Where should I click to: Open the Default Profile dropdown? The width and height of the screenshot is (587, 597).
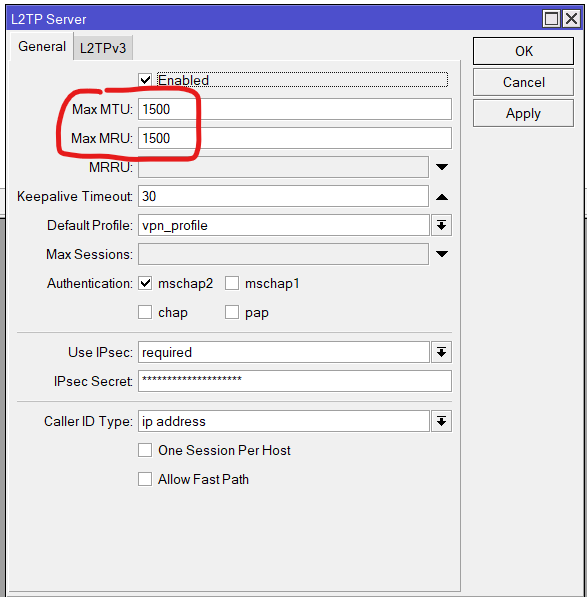pyautogui.click(x=442, y=225)
